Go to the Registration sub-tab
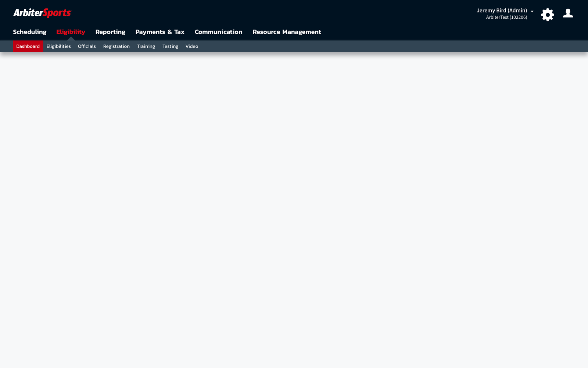 tap(116, 46)
